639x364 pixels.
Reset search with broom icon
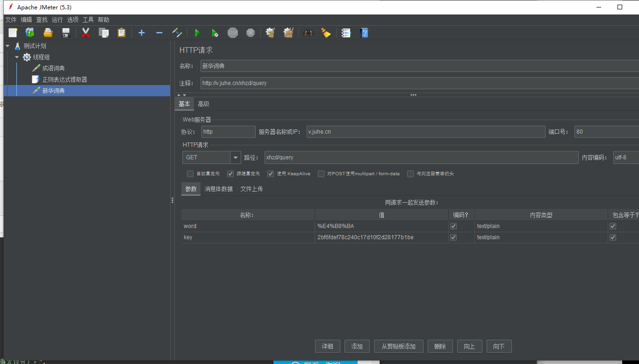point(326,33)
